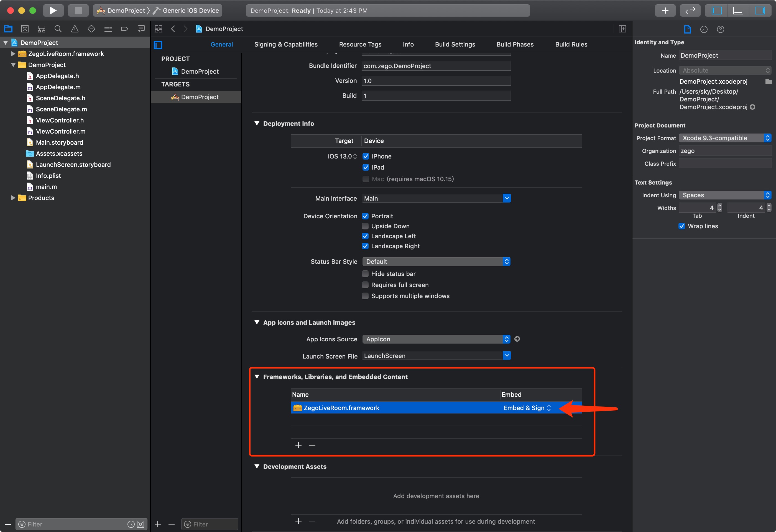
Task: Open the Status Bar Style dropdown
Action: coord(436,262)
